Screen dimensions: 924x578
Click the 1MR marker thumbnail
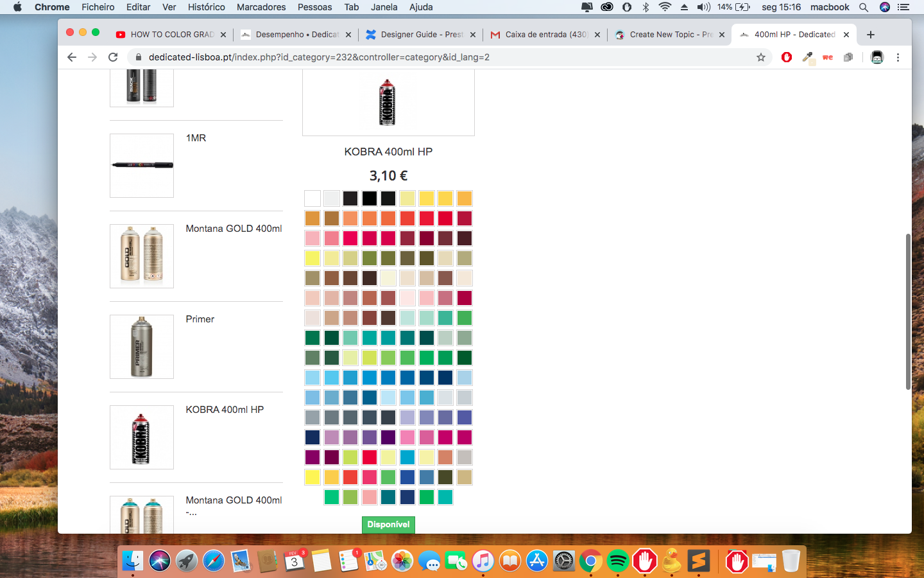(x=142, y=166)
